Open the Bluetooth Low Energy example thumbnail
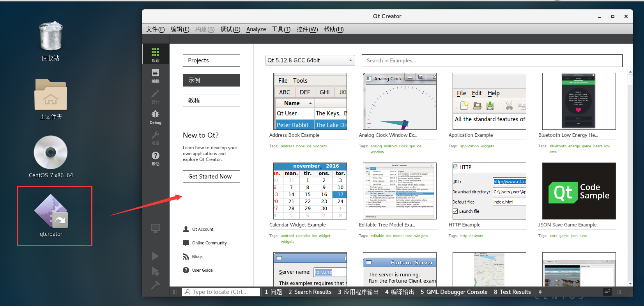The image size is (644, 306). point(579,101)
